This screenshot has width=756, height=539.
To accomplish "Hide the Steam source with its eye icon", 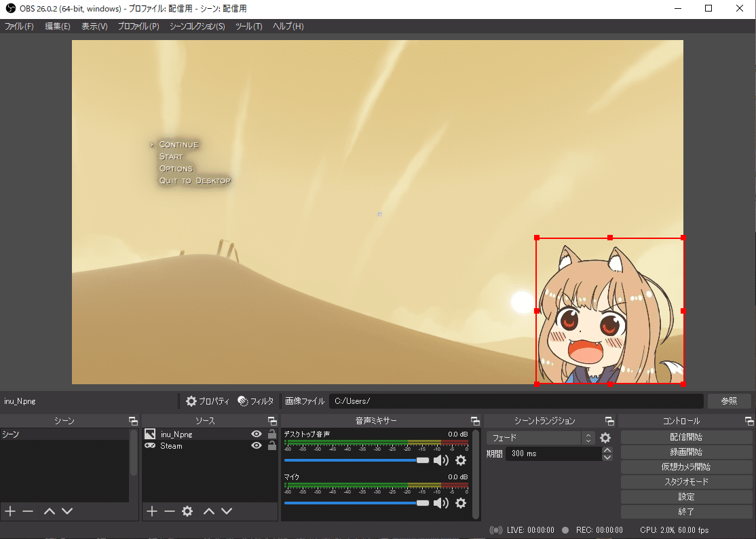I will pos(257,446).
